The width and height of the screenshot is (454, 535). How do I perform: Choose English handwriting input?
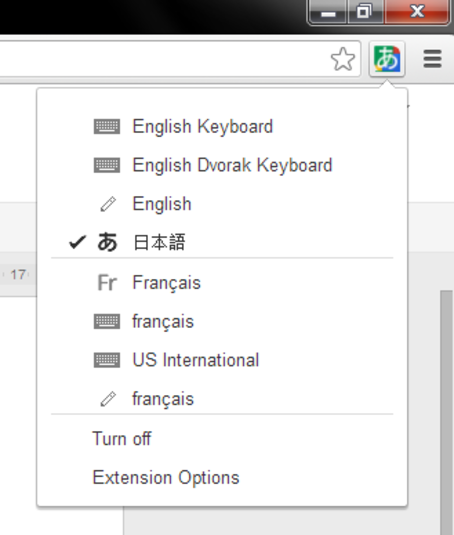click(222, 204)
